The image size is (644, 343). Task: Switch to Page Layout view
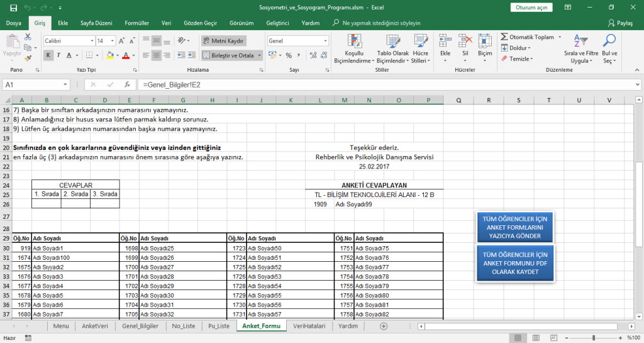tap(536, 338)
